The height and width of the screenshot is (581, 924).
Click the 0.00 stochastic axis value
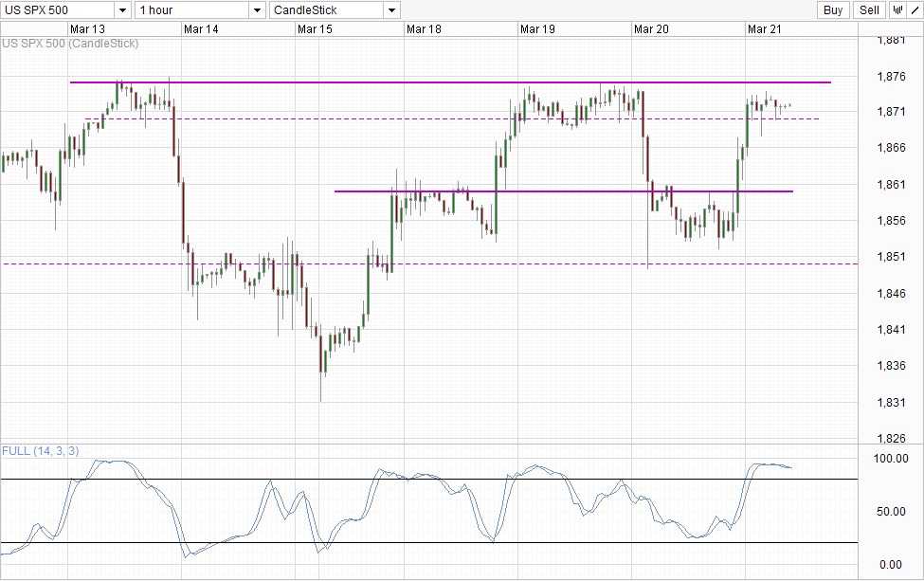pyautogui.click(x=891, y=565)
